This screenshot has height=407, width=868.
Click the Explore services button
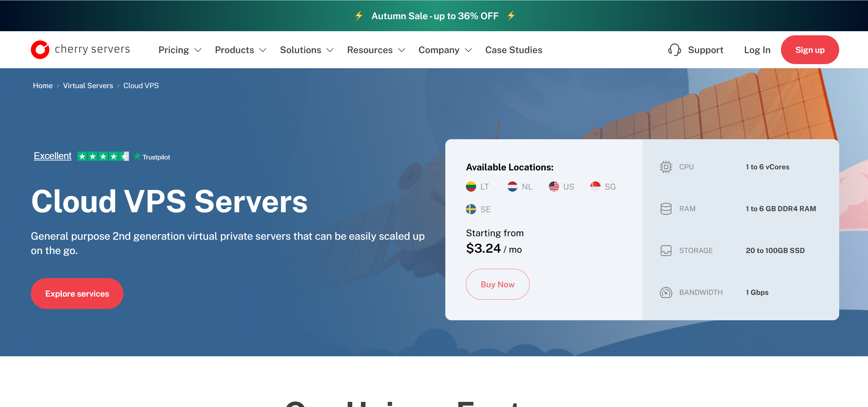[77, 293]
